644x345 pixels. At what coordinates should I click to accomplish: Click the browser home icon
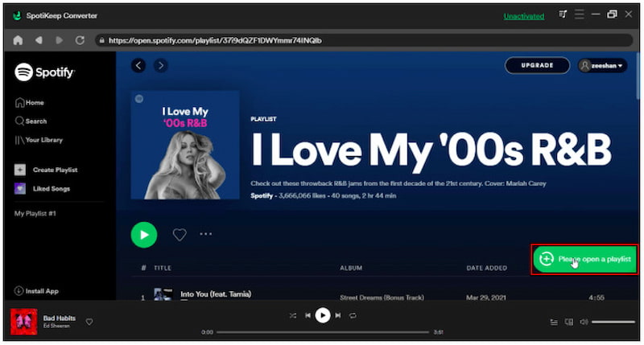[18, 40]
